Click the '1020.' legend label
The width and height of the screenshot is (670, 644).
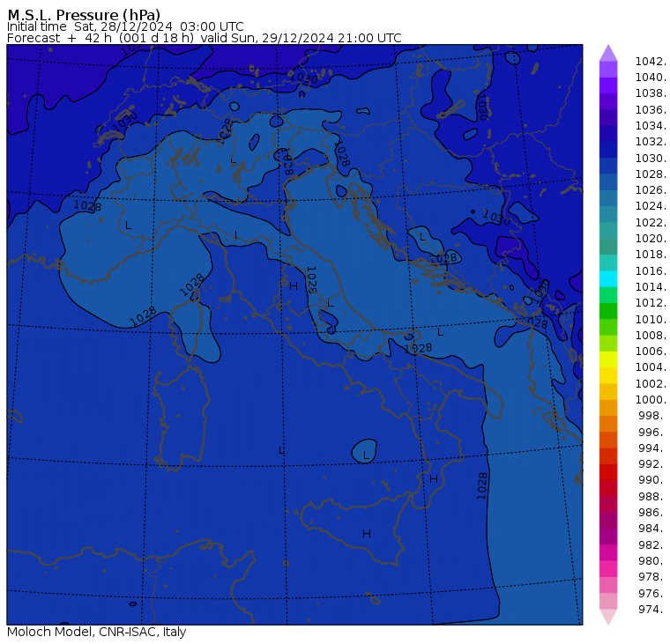[x=651, y=239]
